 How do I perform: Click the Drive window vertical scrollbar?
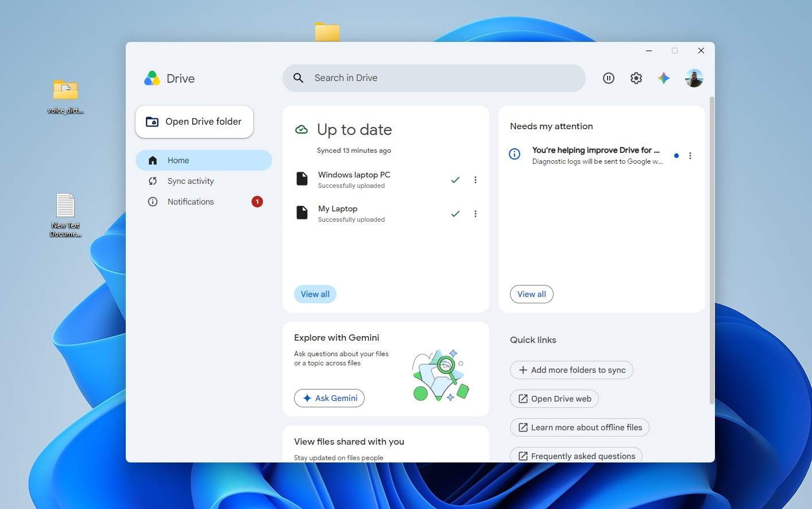tap(712, 250)
